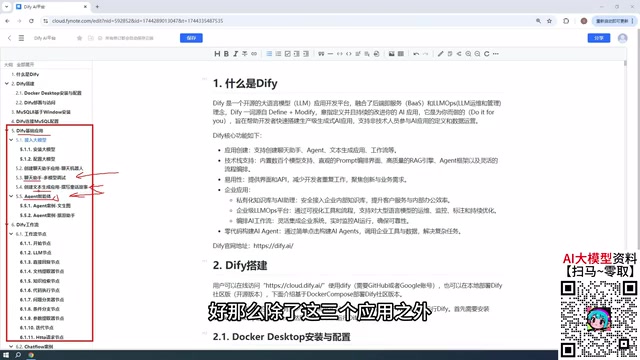Image resolution: width=640 pixels, height=360 pixels.
Task: Insert a checkbox task list
Action: [287, 54]
